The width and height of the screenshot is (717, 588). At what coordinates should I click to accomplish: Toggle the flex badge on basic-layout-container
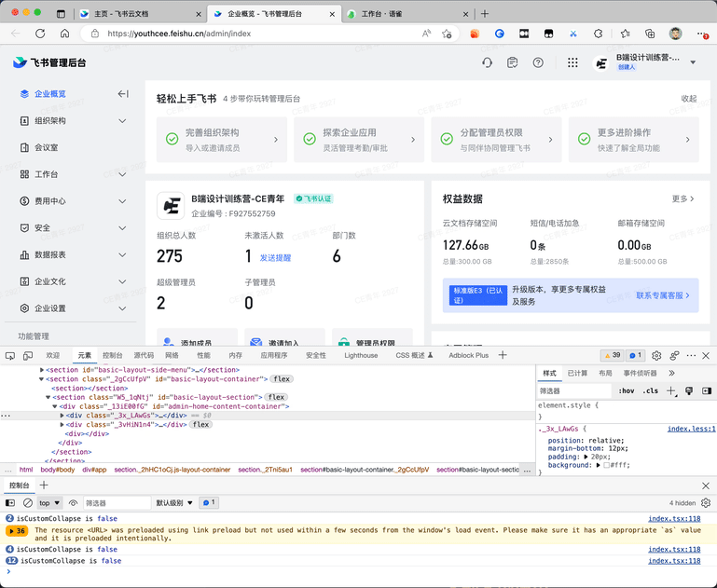coord(282,378)
